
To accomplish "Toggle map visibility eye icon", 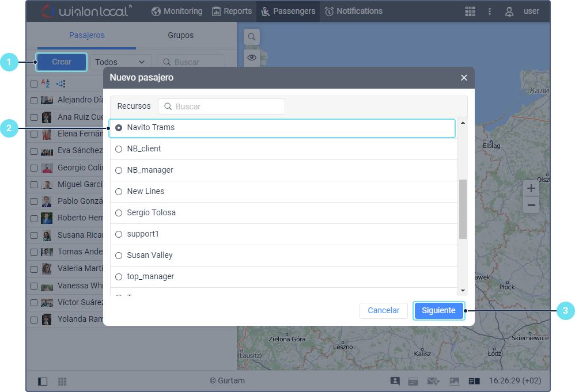I will pos(252,57).
